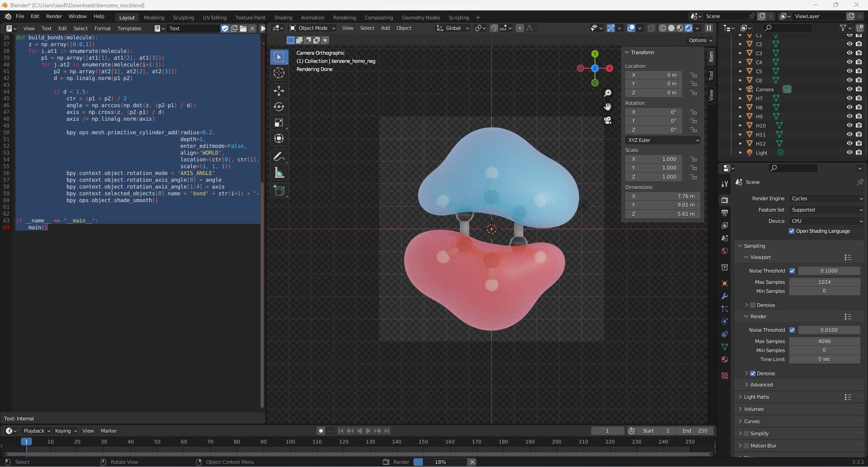Switch to wireframe viewport shading

pyautogui.click(x=663, y=28)
